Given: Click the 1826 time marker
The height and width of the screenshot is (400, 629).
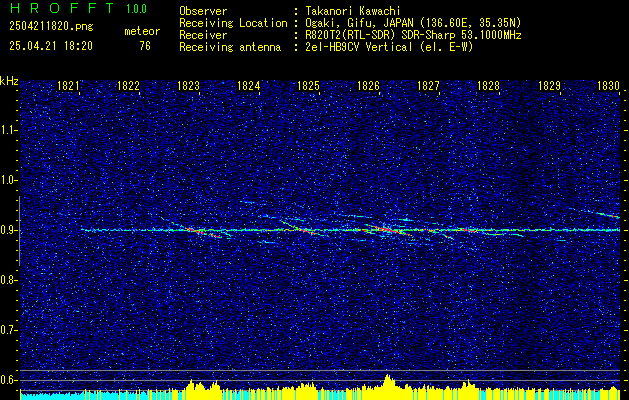Looking at the screenshot, I should coord(369,85).
